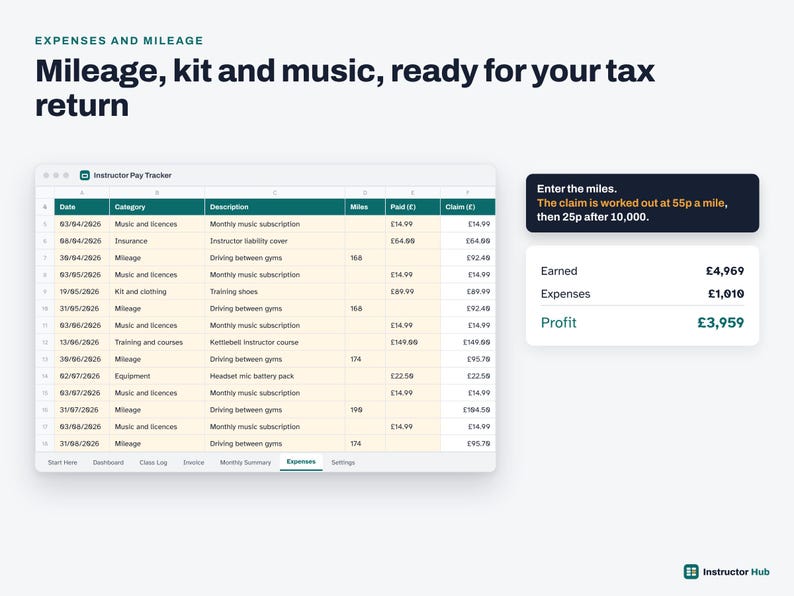
Task: Select the £104.50 claim cell
Action: (468, 410)
